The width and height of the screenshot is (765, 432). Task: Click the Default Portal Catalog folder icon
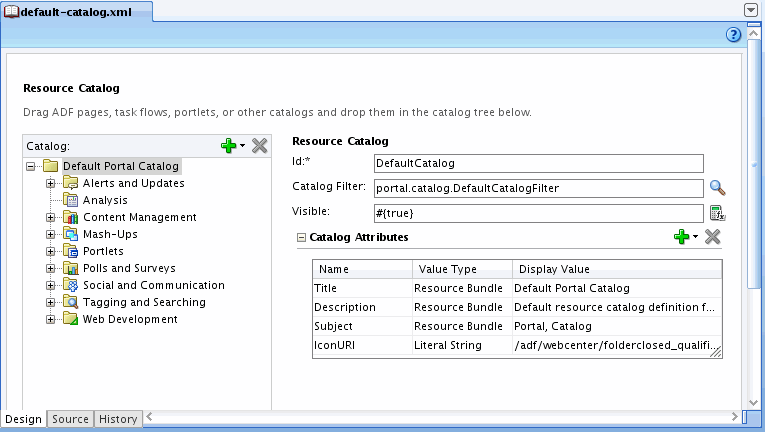pyautogui.click(x=51, y=166)
